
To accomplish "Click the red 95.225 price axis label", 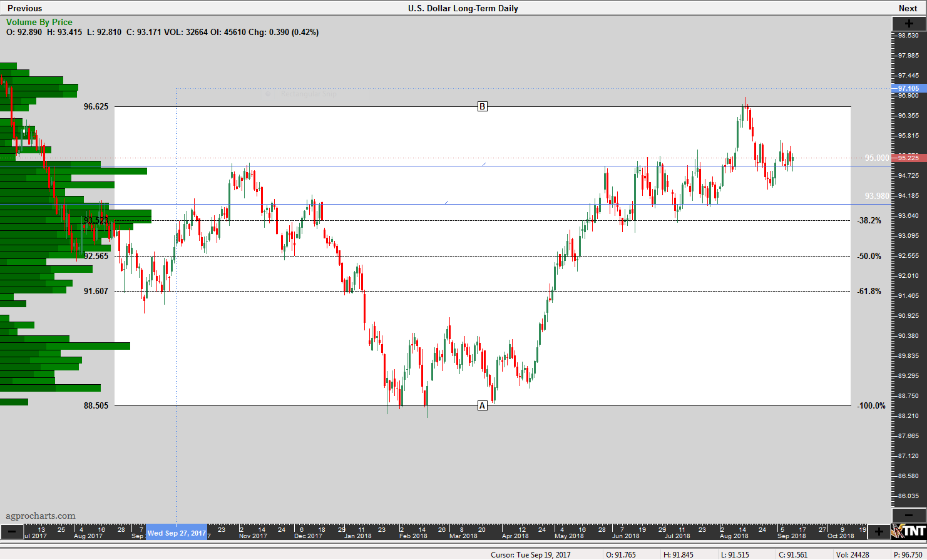I will [x=908, y=158].
